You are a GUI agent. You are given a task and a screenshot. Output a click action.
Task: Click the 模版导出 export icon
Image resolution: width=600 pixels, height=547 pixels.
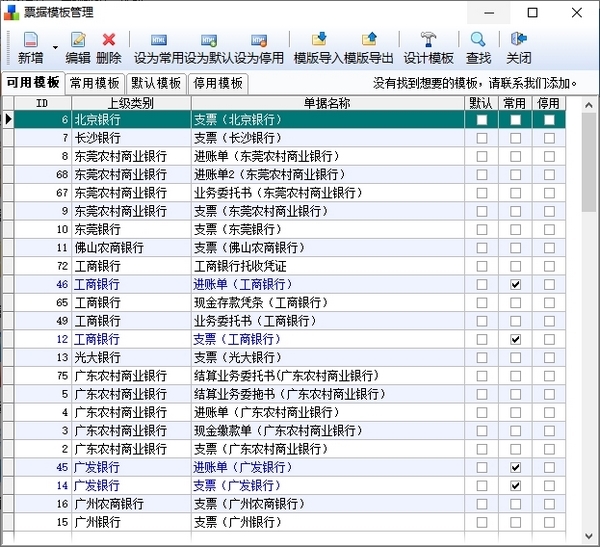pos(369,39)
